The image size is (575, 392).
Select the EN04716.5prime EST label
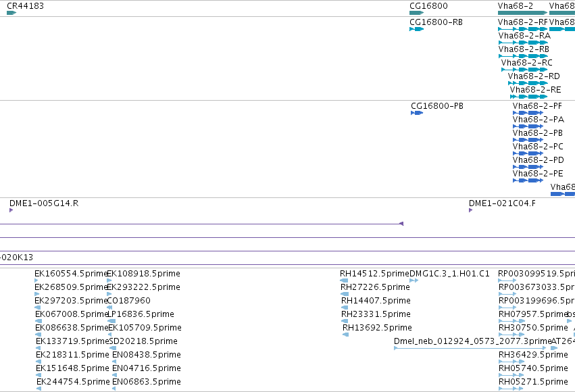[147, 368]
